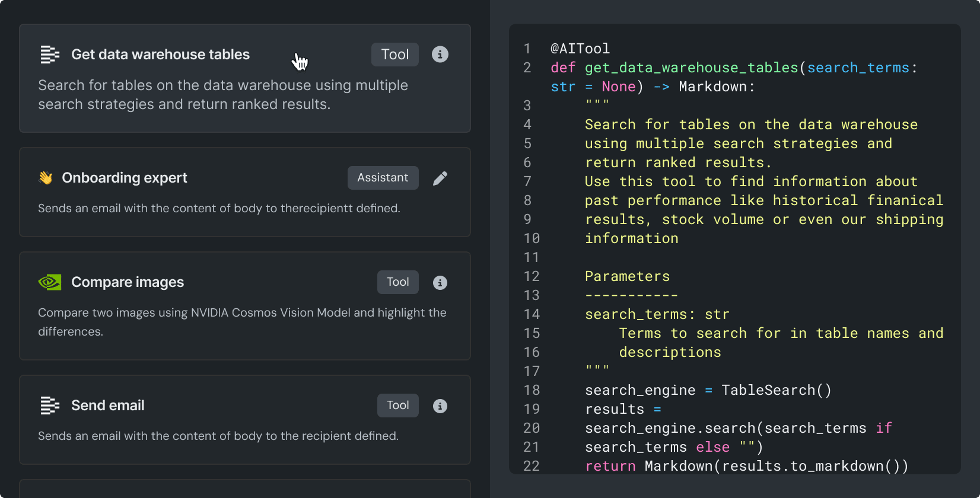Click the @AITool decorator in code

click(x=580, y=49)
